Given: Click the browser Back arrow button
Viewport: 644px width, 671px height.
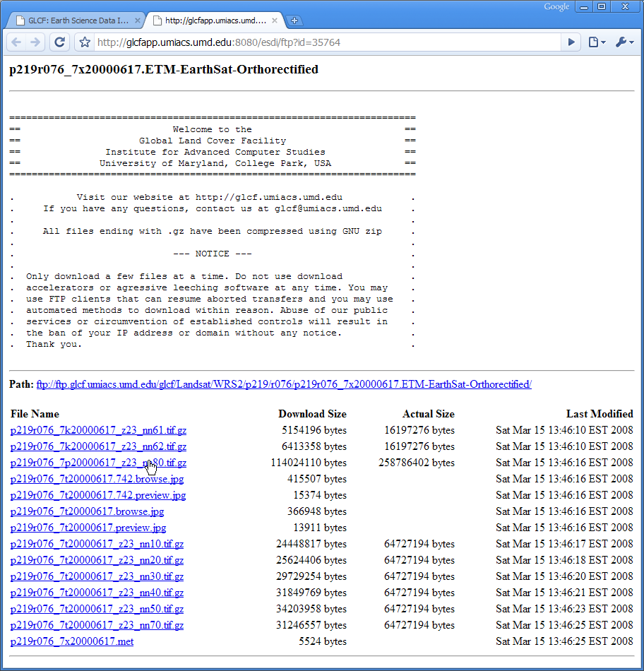Looking at the screenshot, I should pyautogui.click(x=16, y=42).
